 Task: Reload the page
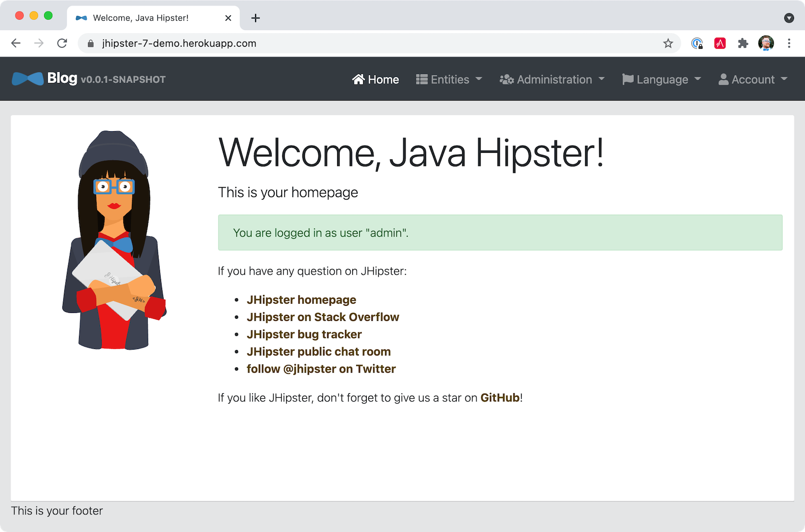click(x=62, y=43)
